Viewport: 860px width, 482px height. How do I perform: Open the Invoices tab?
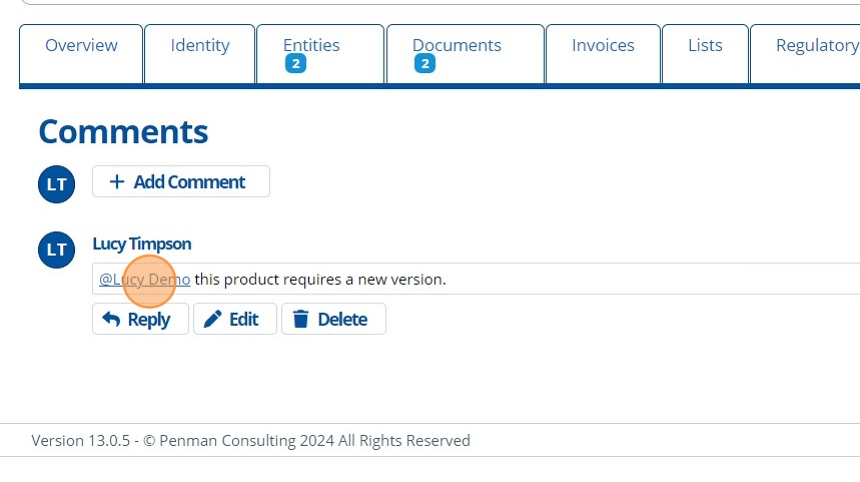pos(603,46)
